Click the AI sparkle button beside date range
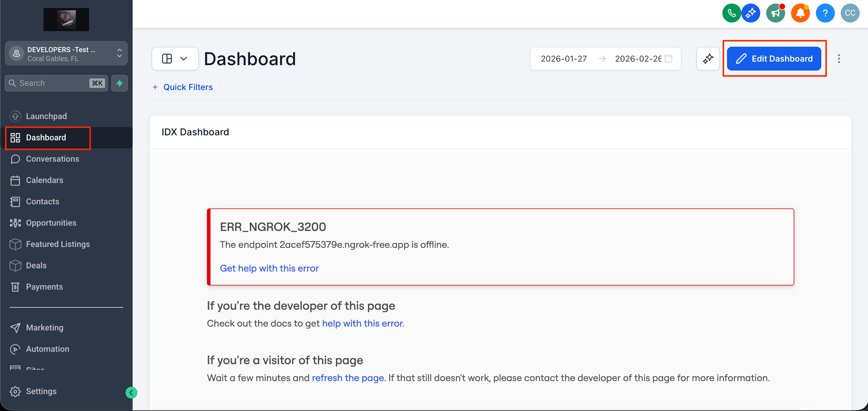Screen dimensions: 868x411 [708, 59]
